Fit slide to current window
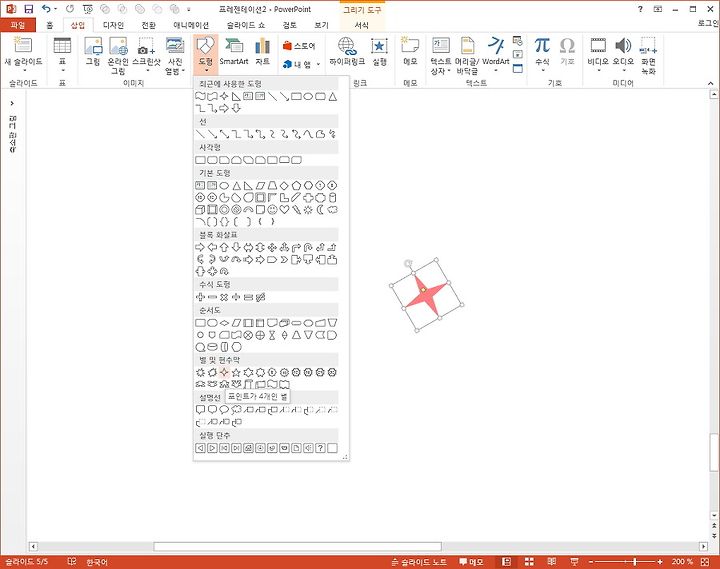The height and width of the screenshot is (569, 720). tap(705, 562)
